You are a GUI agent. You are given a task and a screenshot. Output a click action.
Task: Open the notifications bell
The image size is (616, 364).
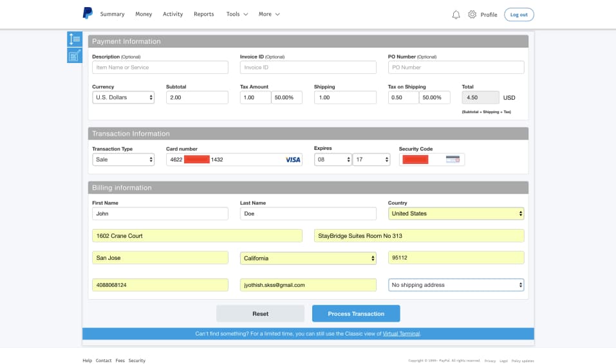[x=456, y=14]
